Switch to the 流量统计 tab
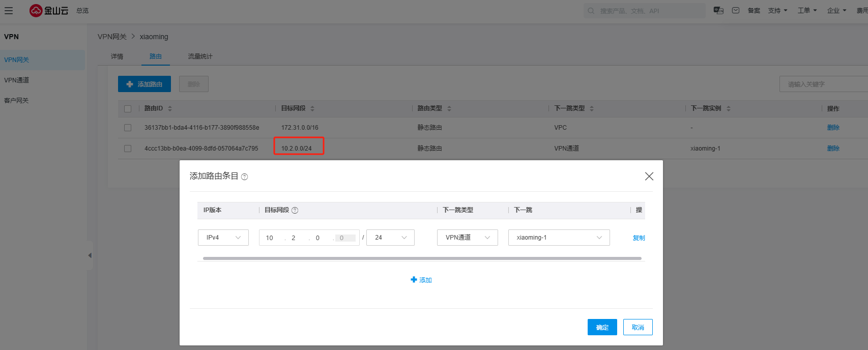 [x=200, y=56]
